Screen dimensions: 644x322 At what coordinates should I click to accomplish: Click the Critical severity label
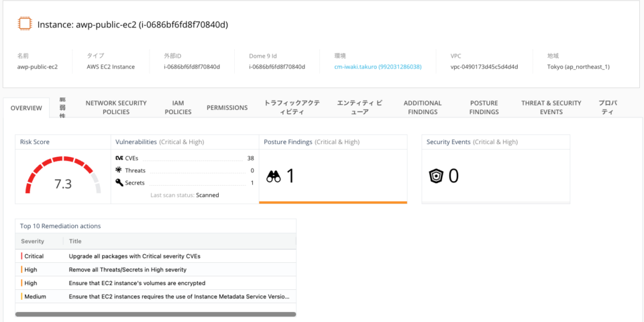pyautogui.click(x=34, y=256)
